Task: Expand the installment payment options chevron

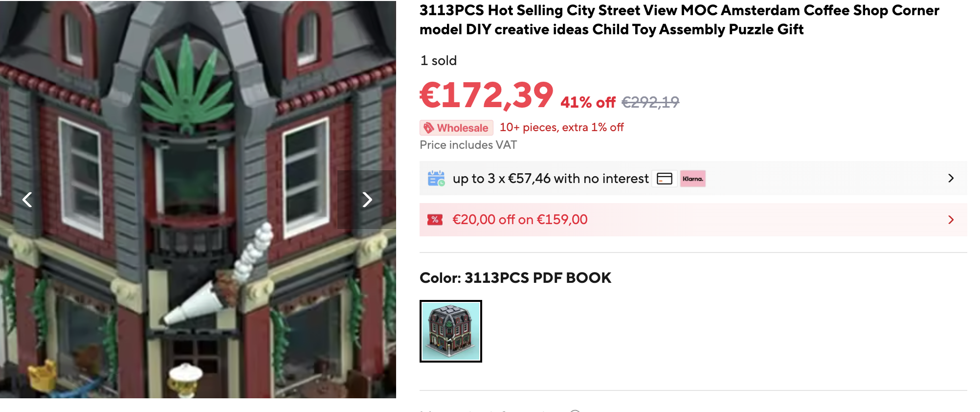Action: 951,178
